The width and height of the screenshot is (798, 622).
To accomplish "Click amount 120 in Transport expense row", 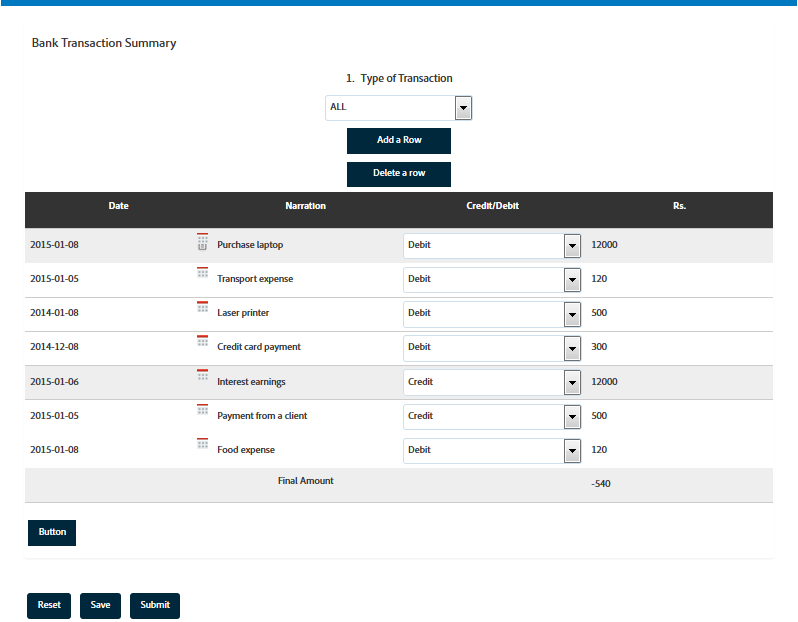I will (599, 279).
